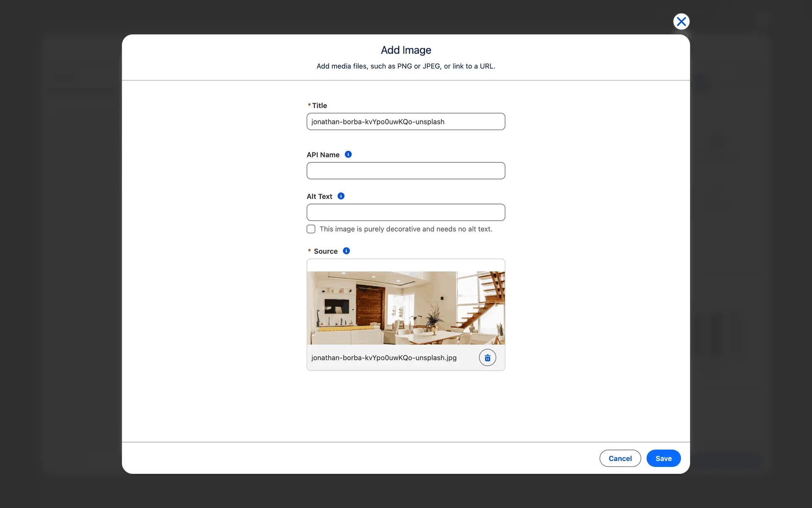The width and height of the screenshot is (812, 508).
Task: Click the jonathan-borba .jpg filename text
Action: point(384,358)
